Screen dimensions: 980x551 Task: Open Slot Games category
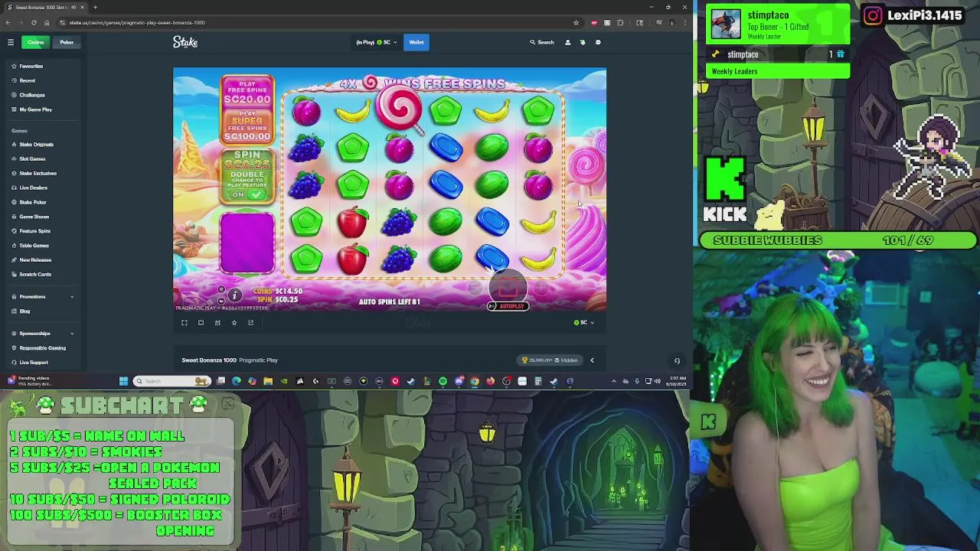(x=32, y=159)
